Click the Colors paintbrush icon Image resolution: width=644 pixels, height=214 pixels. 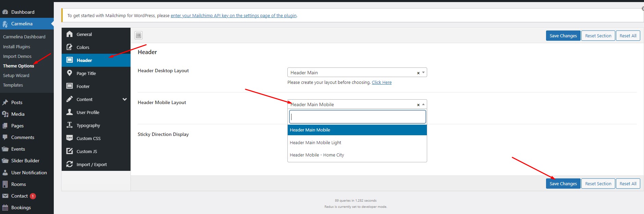(70, 47)
